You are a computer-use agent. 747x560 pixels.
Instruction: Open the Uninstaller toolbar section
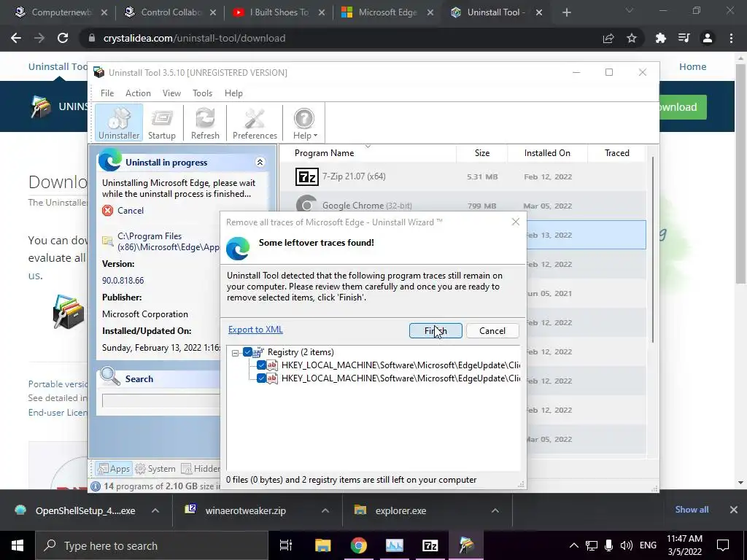(119, 122)
